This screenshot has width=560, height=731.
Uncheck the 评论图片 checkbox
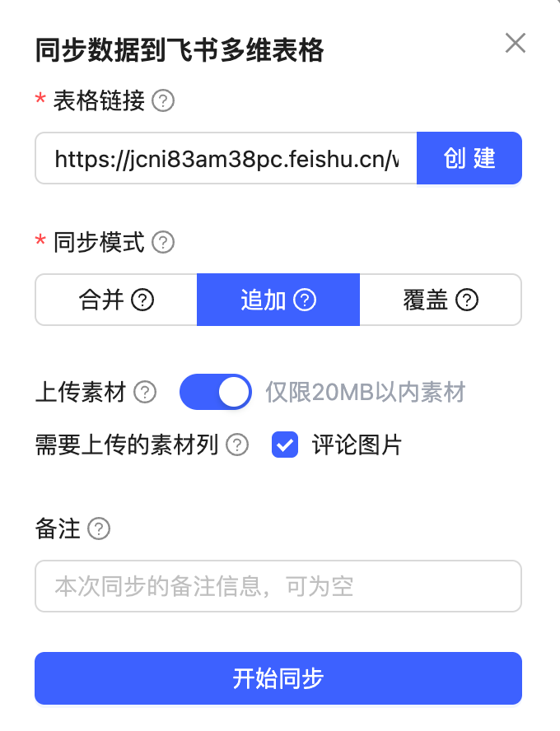point(285,445)
